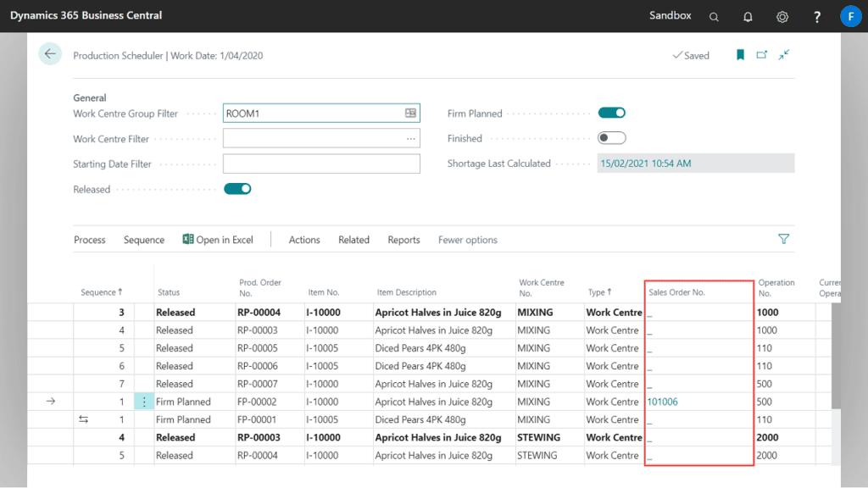Open the Work Centre Group Filter lookup
Image resolution: width=868 pixels, height=488 pixels.
pyautogui.click(x=412, y=112)
